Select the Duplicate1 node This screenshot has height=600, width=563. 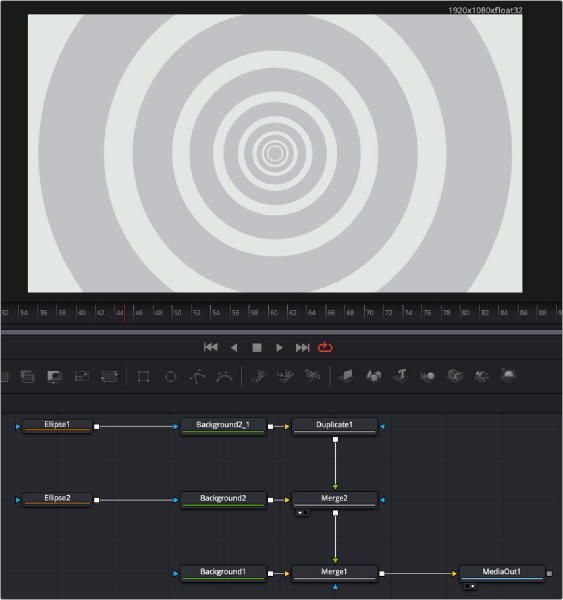(x=335, y=426)
